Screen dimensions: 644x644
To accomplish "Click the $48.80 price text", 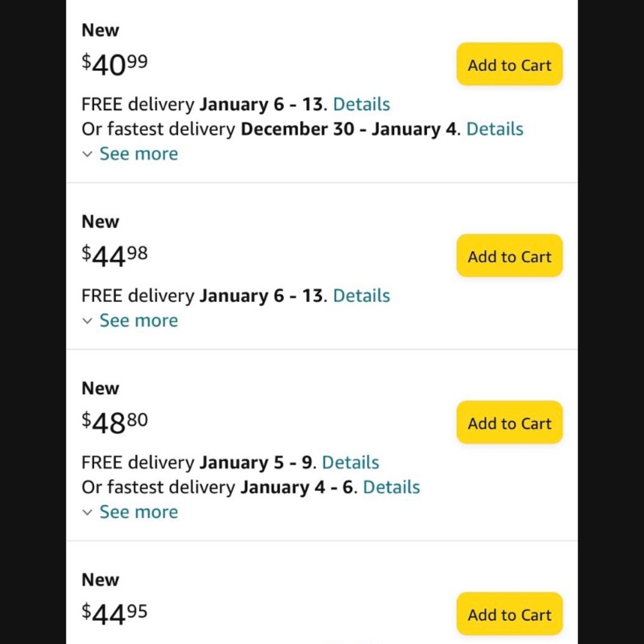I will coord(115,423).
